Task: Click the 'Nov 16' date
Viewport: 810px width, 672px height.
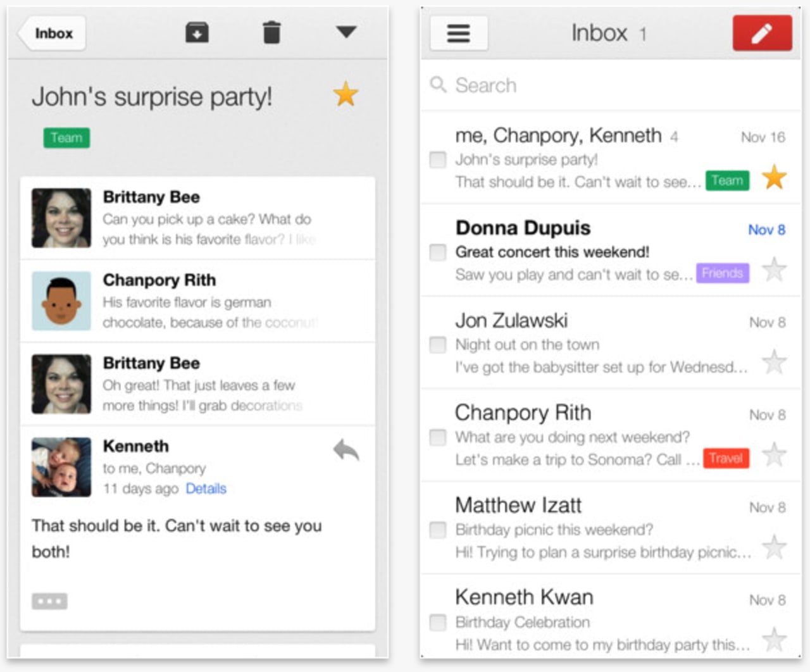Action: [763, 137]
